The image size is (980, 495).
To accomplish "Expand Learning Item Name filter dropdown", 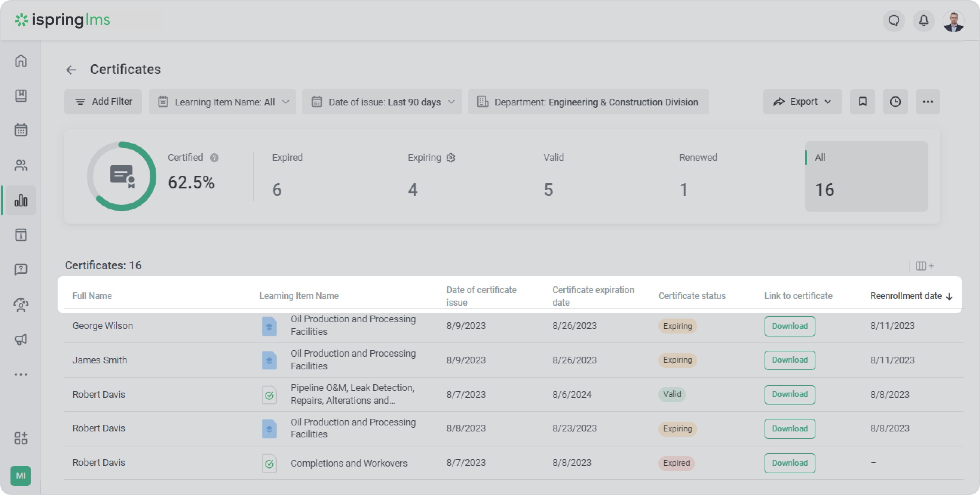I will click(223, 102).
